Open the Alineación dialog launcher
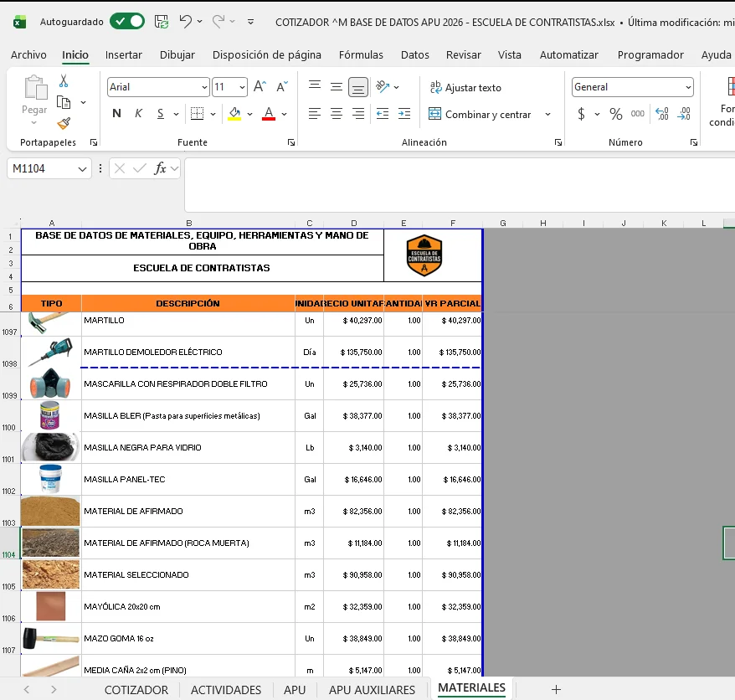Screen dimensions: 735x700 558,142
